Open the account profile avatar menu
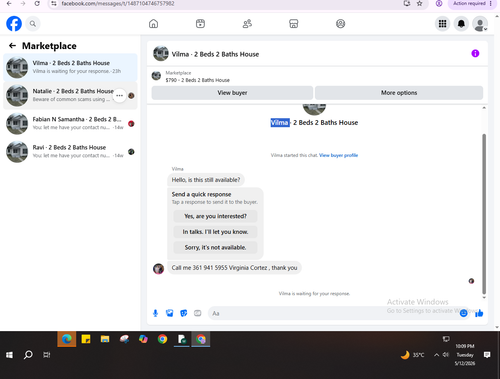The image size is (500, 379). 480,24
